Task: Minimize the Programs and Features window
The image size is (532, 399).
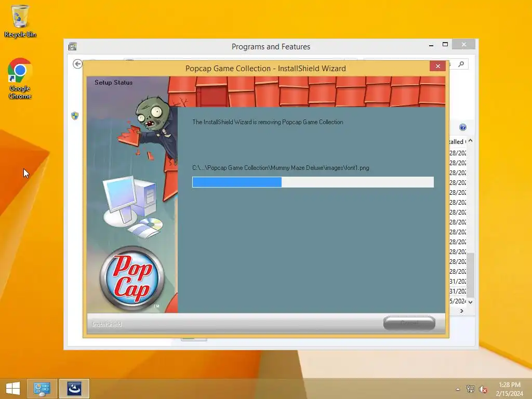Action: 431,45
